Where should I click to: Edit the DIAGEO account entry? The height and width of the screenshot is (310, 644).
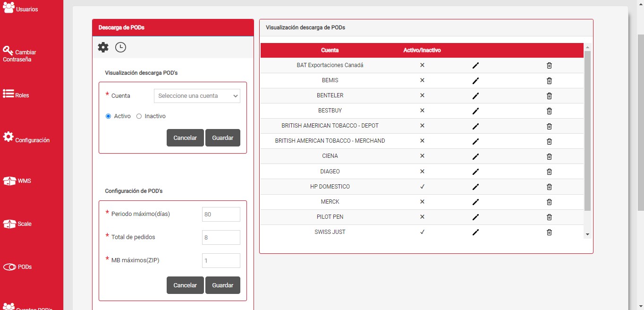coord(475,172)
